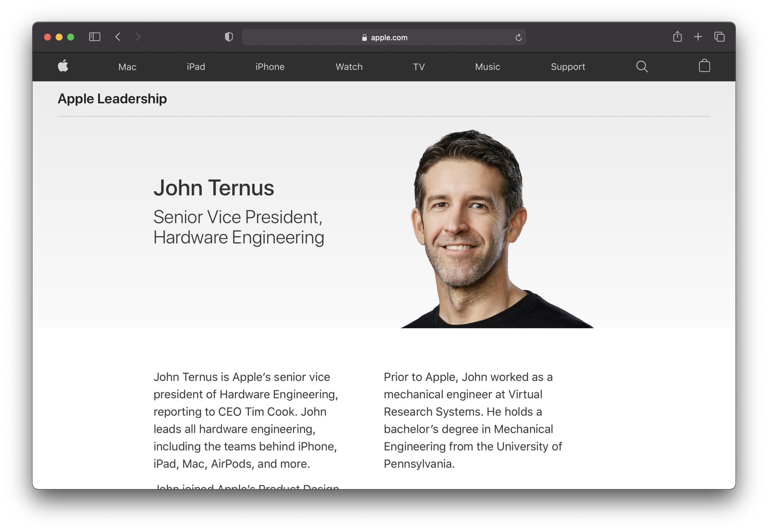Click the apple.com address bar

tap(389, 37)
